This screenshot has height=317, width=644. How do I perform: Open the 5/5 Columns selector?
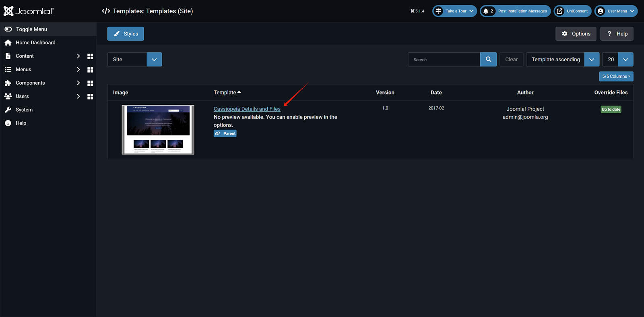[616, 76]
